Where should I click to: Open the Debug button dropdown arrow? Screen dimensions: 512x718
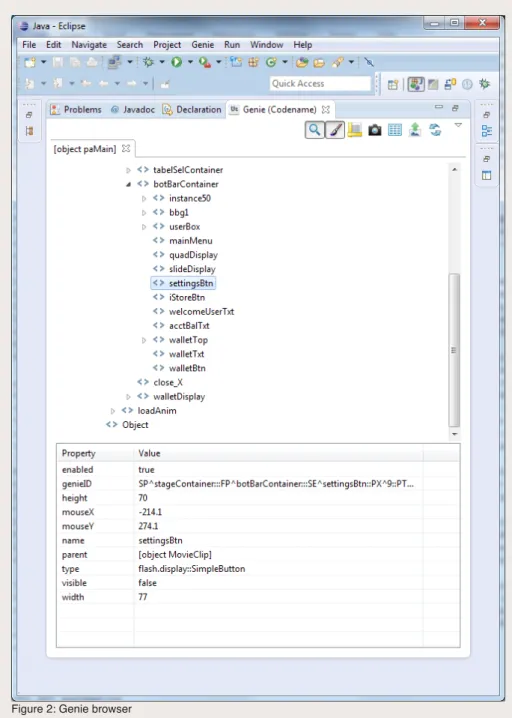pyautogui.click(x=162, y=62)
